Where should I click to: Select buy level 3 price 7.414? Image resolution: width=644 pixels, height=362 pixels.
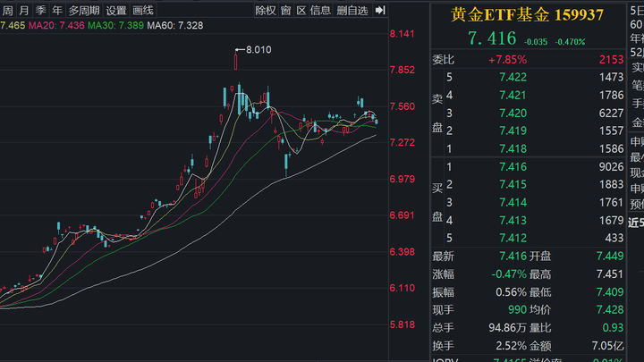[x=513, y=203]
